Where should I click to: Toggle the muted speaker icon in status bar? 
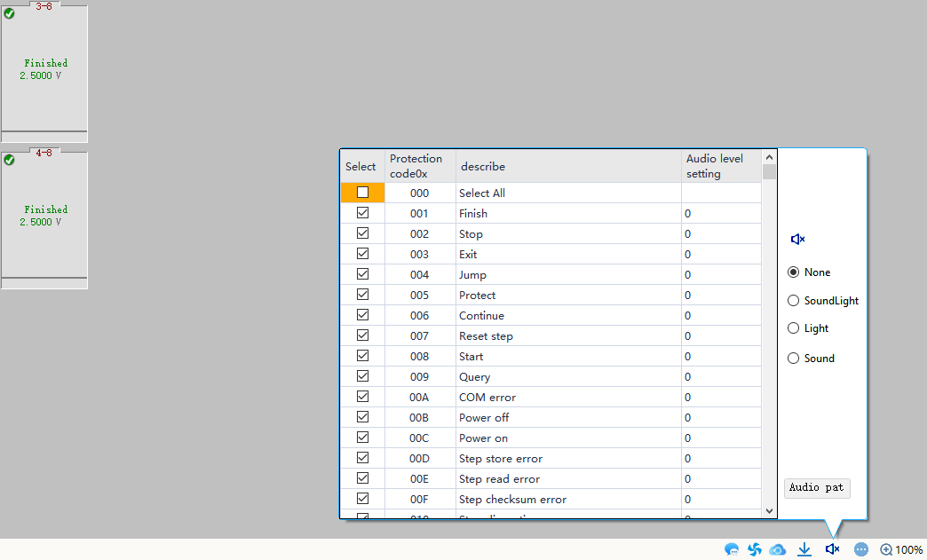coord(832,549)
